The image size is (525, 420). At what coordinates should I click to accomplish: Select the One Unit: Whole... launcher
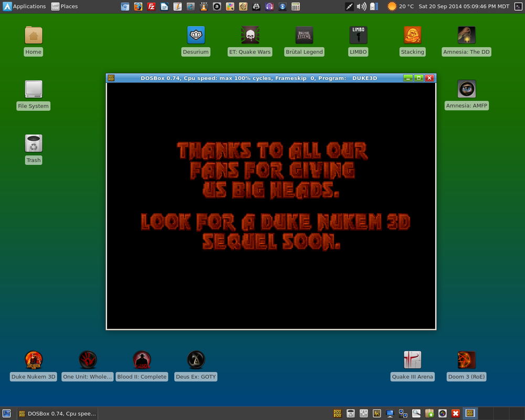pos(88,366)
